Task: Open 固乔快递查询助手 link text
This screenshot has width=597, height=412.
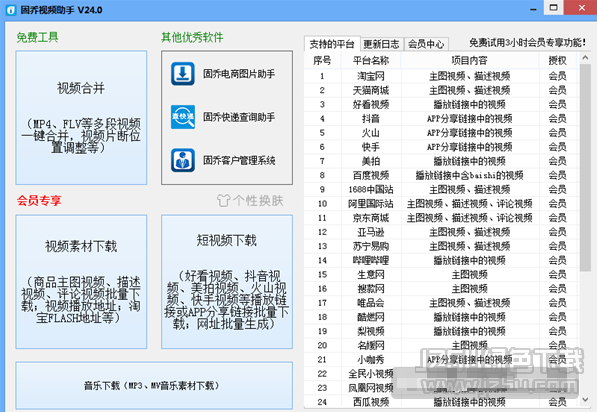Action: coord(239,117)
